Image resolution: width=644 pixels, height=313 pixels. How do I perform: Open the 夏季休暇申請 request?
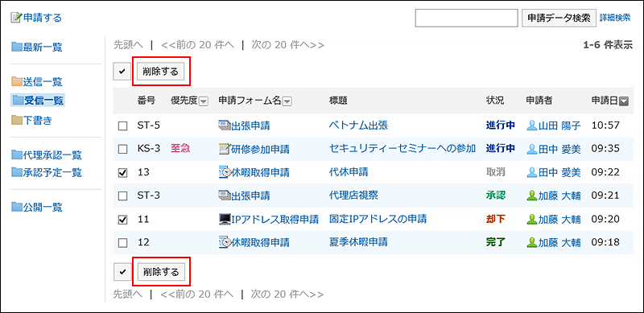tap(358, 243)
